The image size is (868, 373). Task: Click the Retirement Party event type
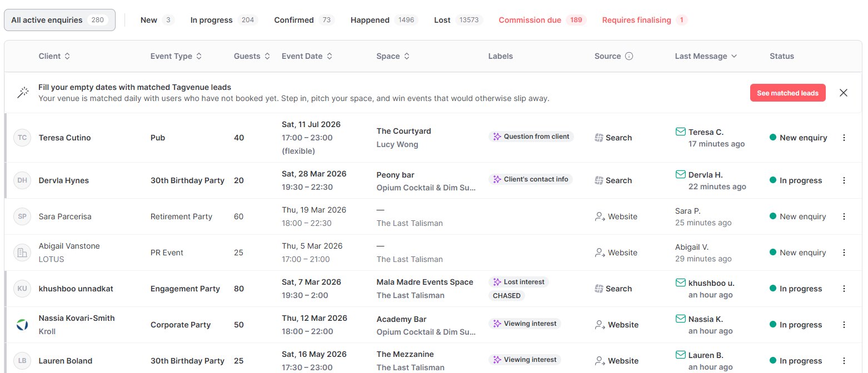(181, 216)
